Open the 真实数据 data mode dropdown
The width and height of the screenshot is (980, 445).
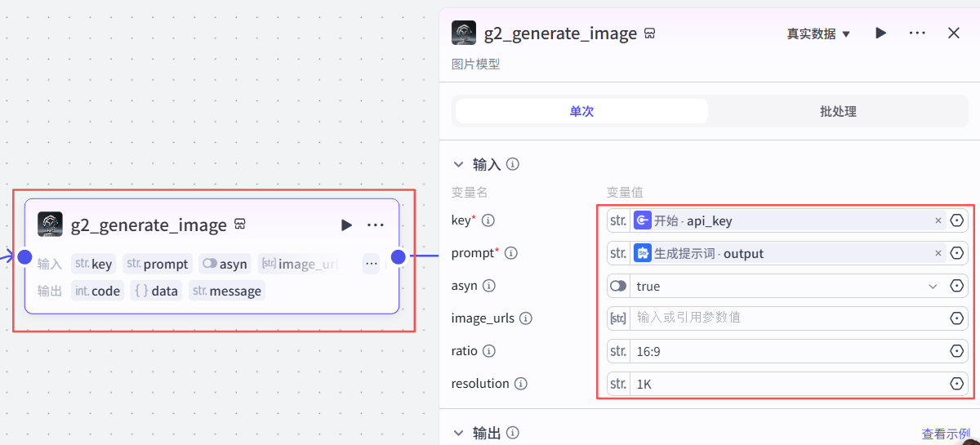[818, 33]
